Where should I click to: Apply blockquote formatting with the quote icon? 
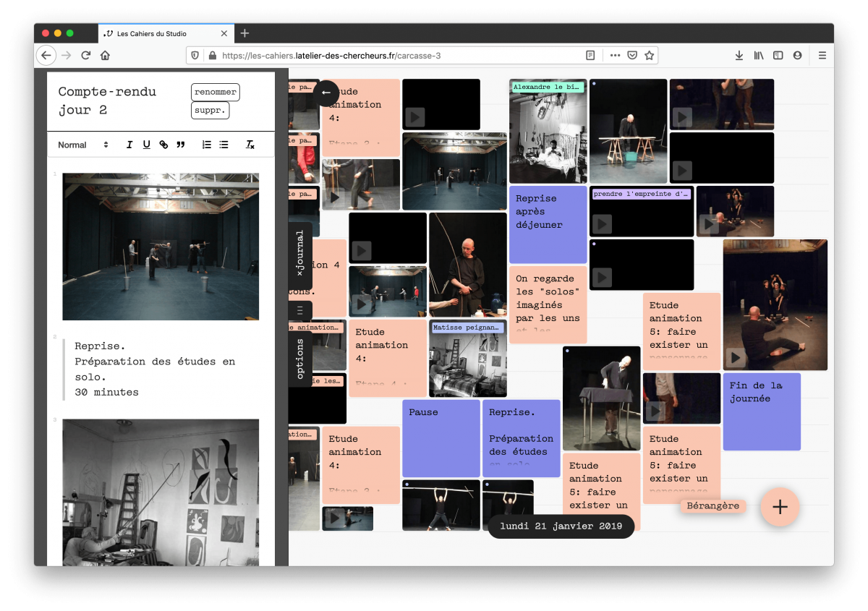click(x=181, y=145)
